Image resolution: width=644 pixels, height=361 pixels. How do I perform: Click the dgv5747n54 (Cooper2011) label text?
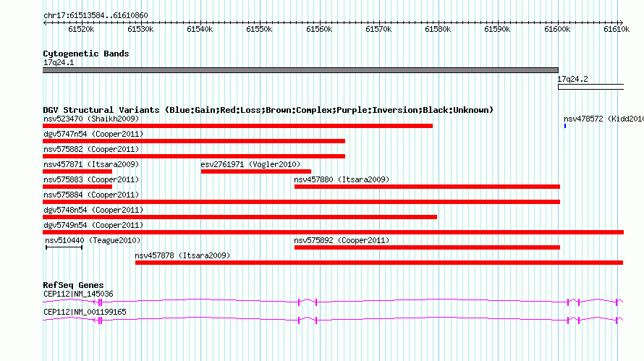93,134
